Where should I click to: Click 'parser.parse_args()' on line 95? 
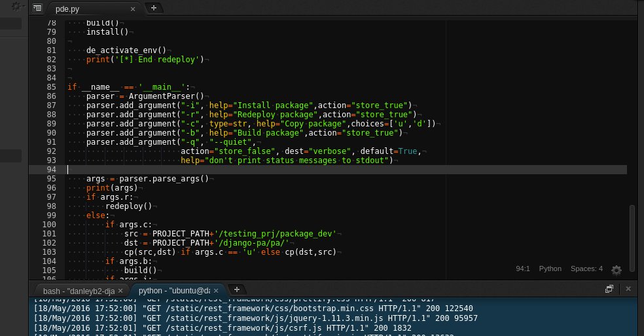164,179
